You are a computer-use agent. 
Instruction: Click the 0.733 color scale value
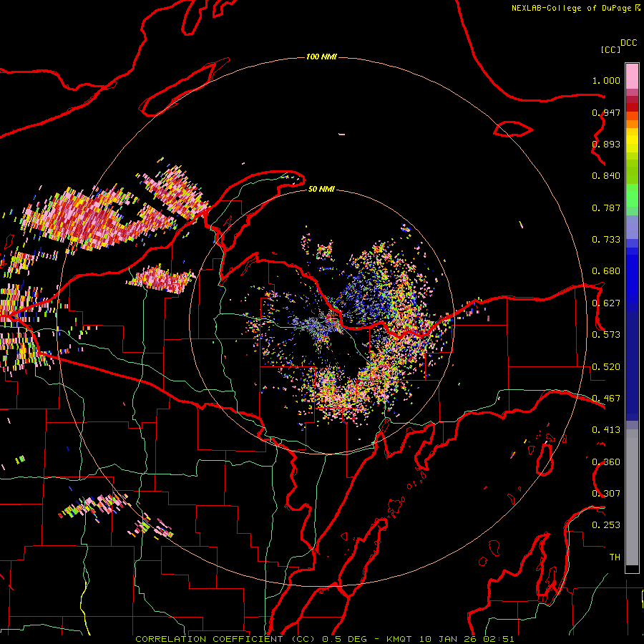point(606,240)
